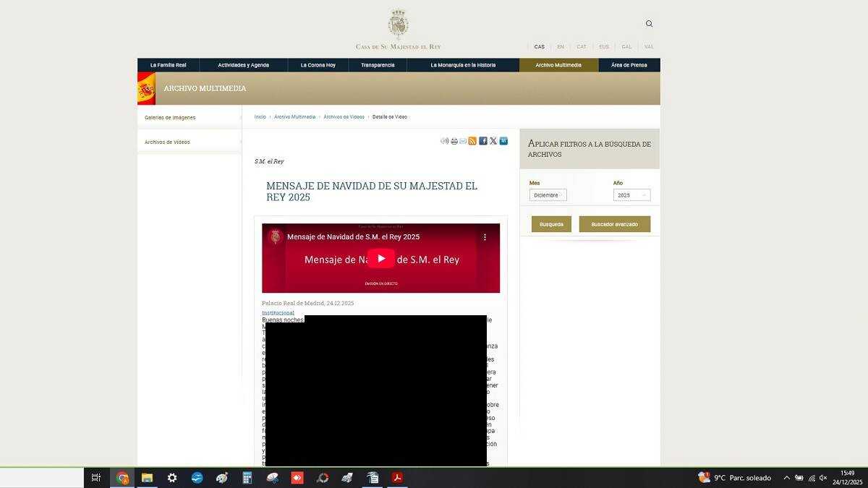Share the message on X
Viewport: 868px width, 488px height.
click(x=493, y=141)
